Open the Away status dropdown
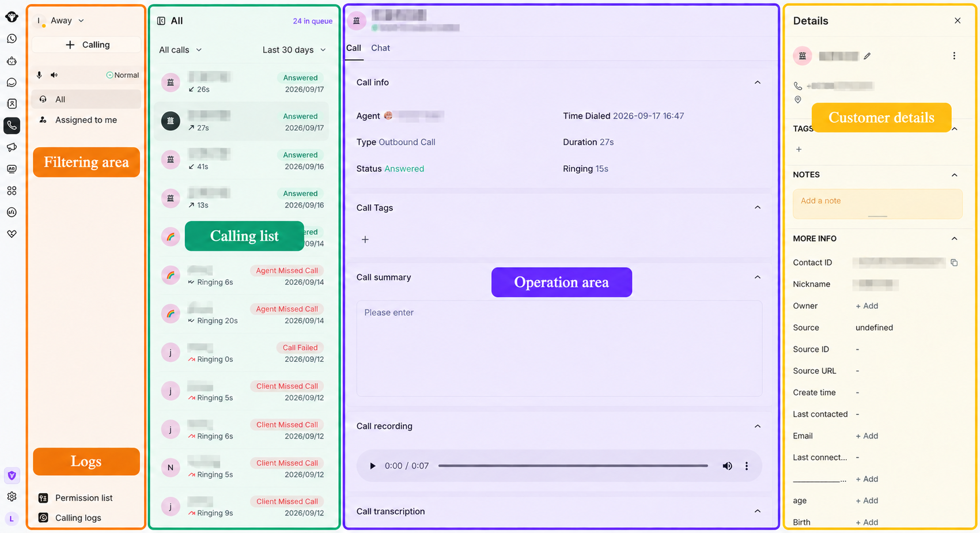Viewport: 980px width, 533px height. [x=67, y=21]
